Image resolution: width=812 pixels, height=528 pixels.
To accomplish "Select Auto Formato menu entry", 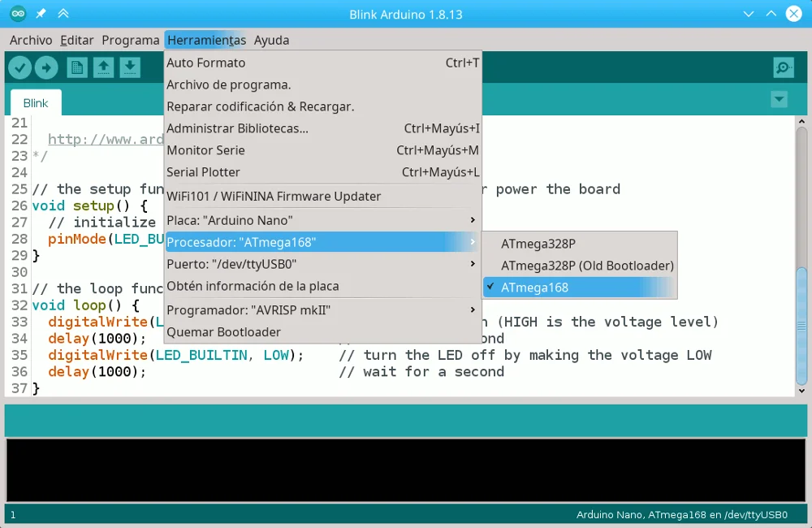I will coord(323,63).
